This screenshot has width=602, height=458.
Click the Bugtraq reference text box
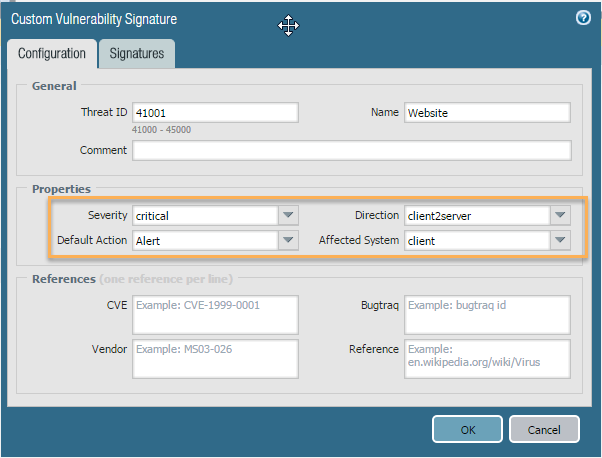[x=487, y=314]
